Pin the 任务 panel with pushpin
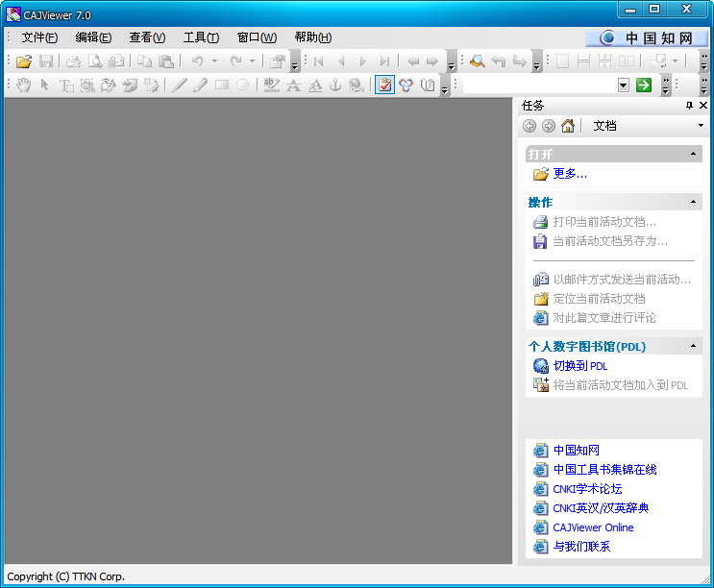The image size is (714, 588). [x=689, y=106]
